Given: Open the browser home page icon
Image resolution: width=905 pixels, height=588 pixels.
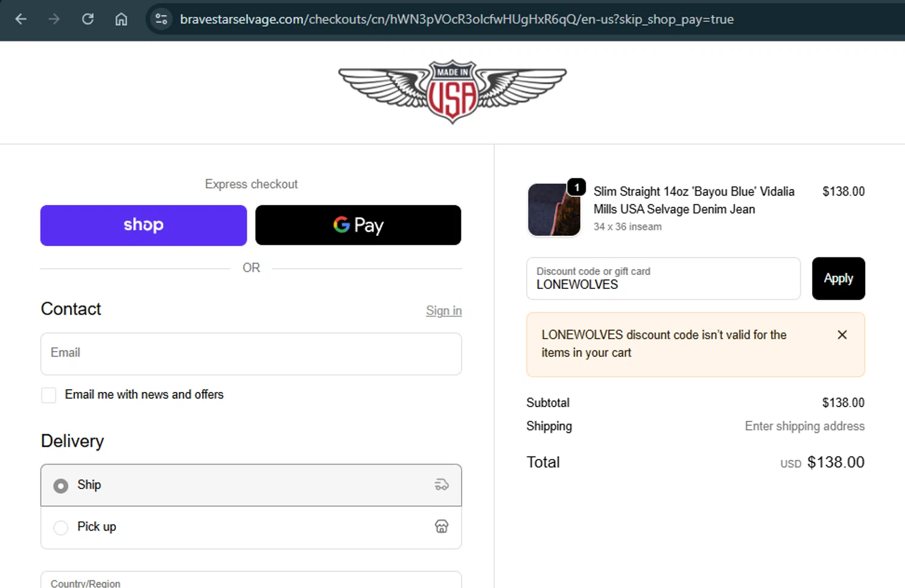Looking at the screenshot, I should pos(121,19).
